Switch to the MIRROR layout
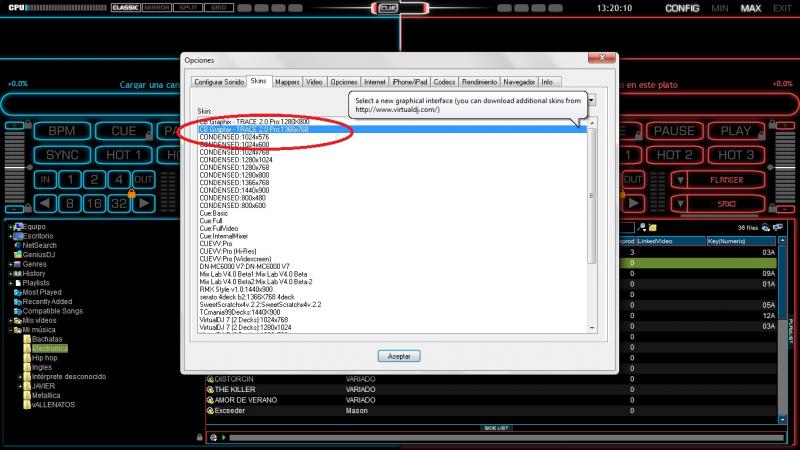800x450 pixels. pyautogui.click(x=157, y=8)
